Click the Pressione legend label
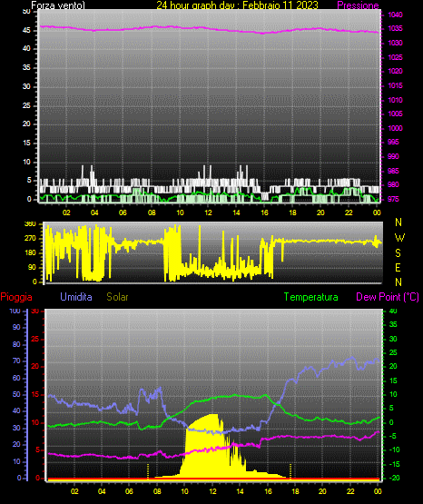423x504 pixels. click(358, 5)
